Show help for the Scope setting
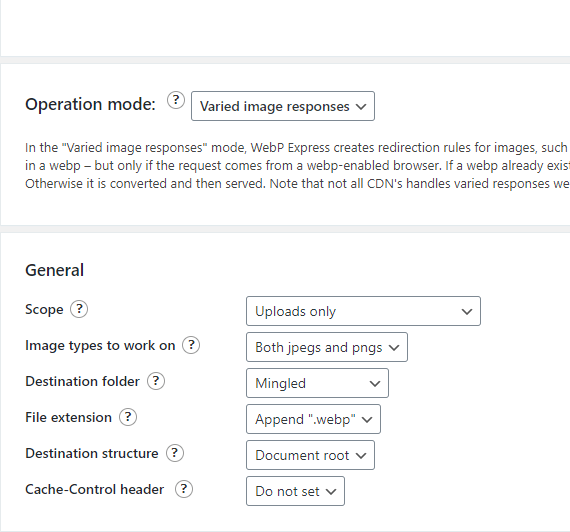This screenshot has height=532, width=570. [x=79, y=309]
